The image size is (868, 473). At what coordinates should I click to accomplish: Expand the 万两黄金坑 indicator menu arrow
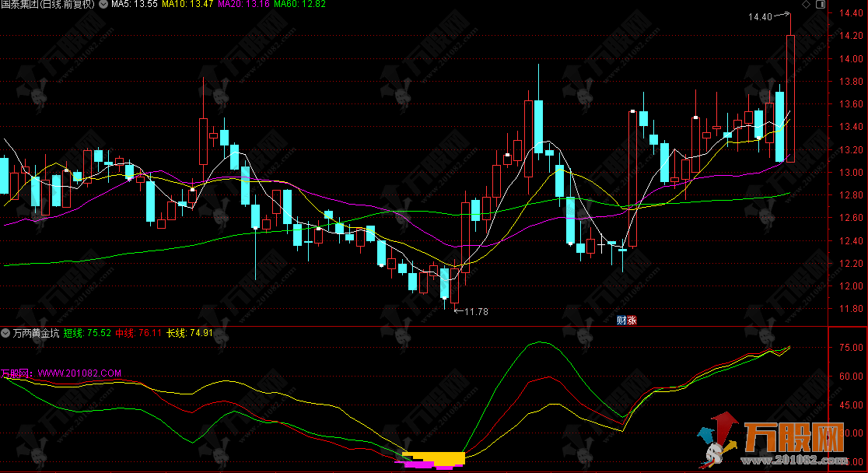coord(6,333)
